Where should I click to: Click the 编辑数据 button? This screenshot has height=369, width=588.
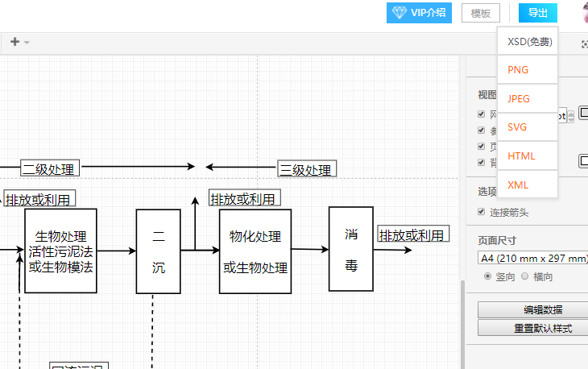(533, 309)
